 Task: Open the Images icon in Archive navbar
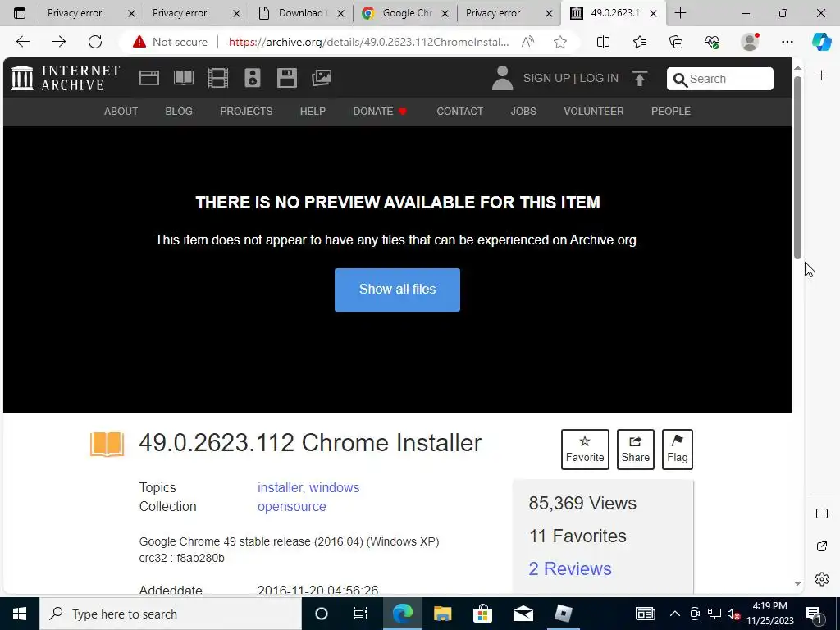[322, 78]
